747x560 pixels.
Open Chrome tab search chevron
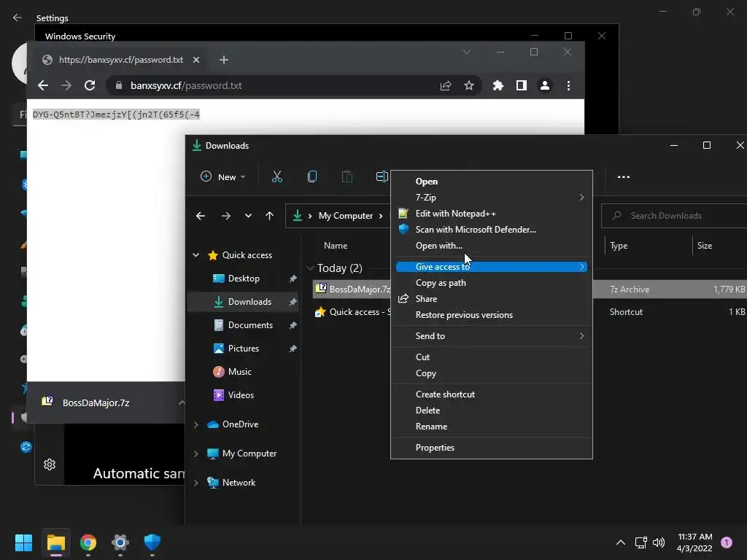[467, 52]
